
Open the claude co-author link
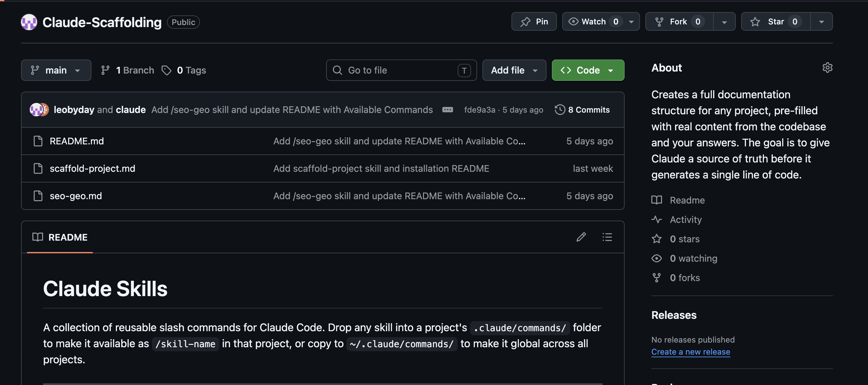tap(131, 110)
